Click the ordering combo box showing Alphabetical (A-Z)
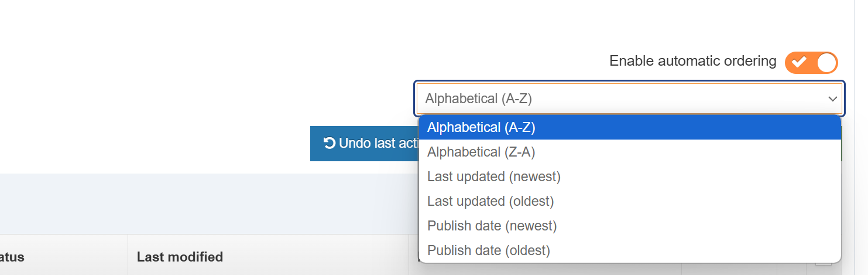Viewport: 868px width, 275px height. click(x=620, y=99)
